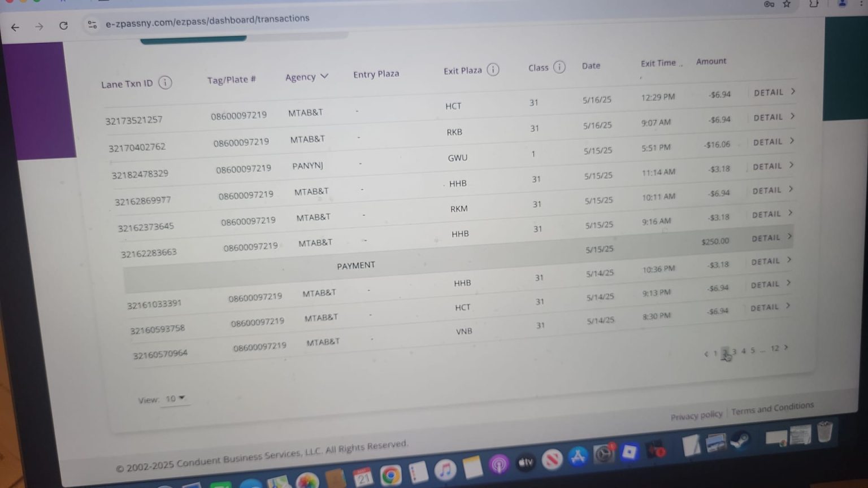The width and height of the screenshot is (868, 488).
Task: Click the PANYNJ agency cell
Action: tap(308, 165)
